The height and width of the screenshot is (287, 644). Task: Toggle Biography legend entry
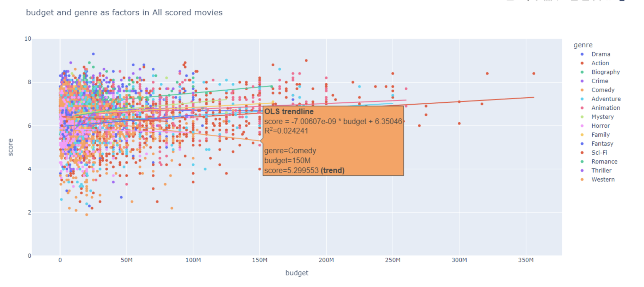605,72
